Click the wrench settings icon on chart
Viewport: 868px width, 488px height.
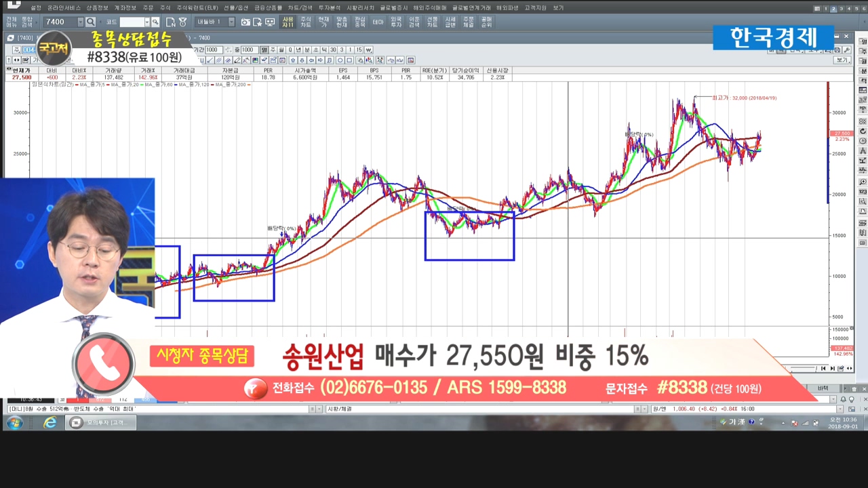[847, 49]
